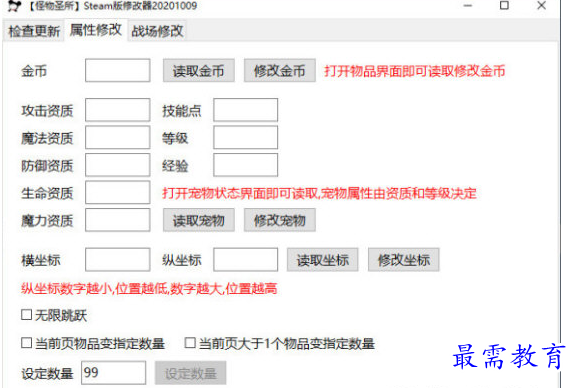Click the 金币 input field
Viewport: 574px width, 388px height.
pos(118,70)
